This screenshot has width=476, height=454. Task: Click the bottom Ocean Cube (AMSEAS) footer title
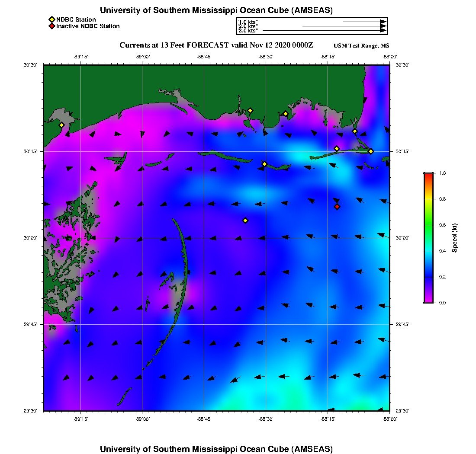(216, 449)
